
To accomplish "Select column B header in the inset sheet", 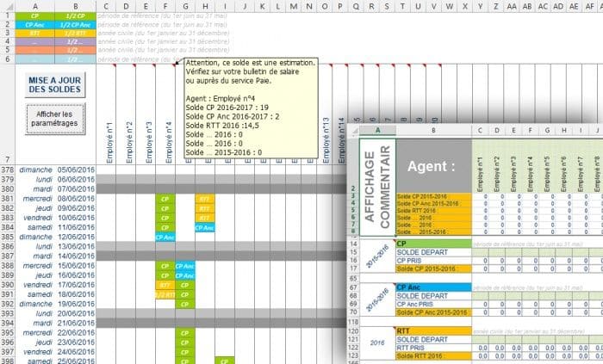I will [434, 131].
